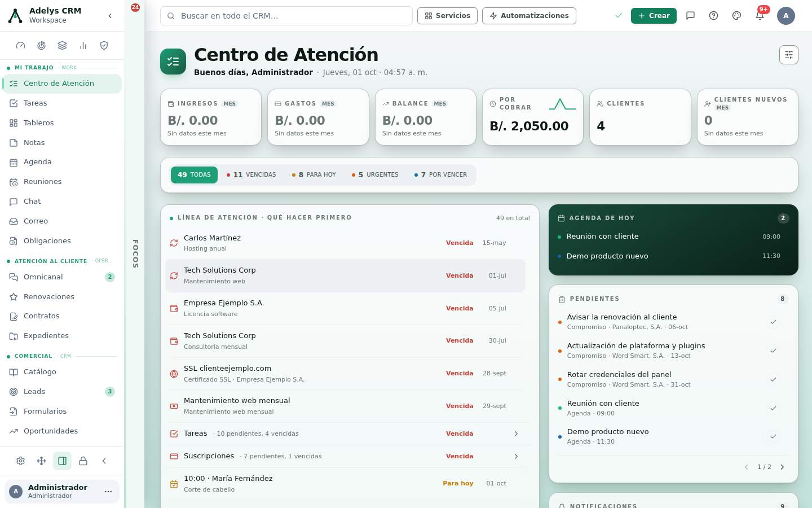Select the Vencidas filter tab

pyautogui.click(x=251, y=175)
